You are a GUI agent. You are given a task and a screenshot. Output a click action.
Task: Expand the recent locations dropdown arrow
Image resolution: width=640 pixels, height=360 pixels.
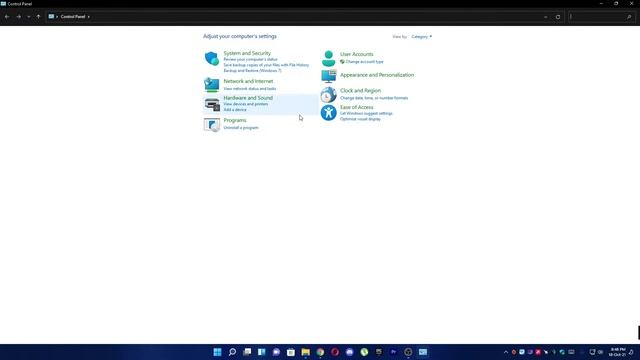29,17
